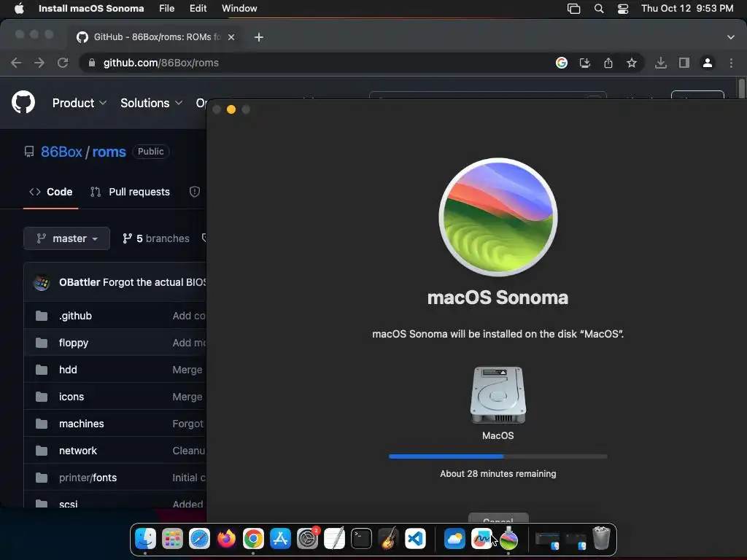Open the master branch selector
Image resolution: width=747 pixels, height=560 pixels.
click(66, 238)
